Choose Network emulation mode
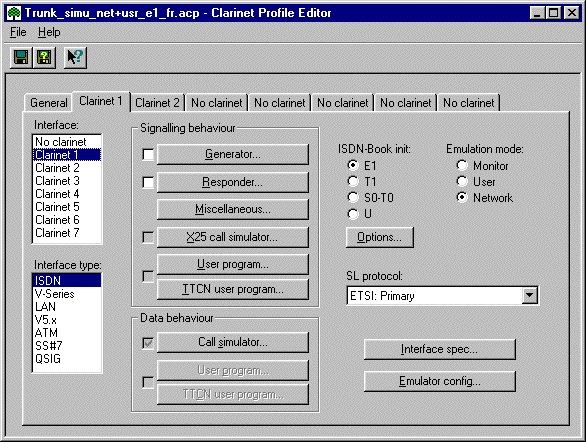586x442 pixels. (462, 197)
